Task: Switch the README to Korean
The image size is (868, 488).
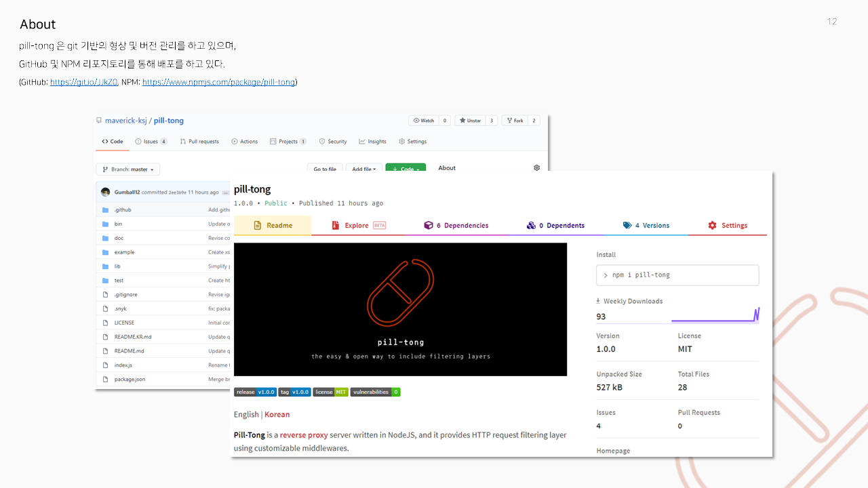Action: click(277, 414)
